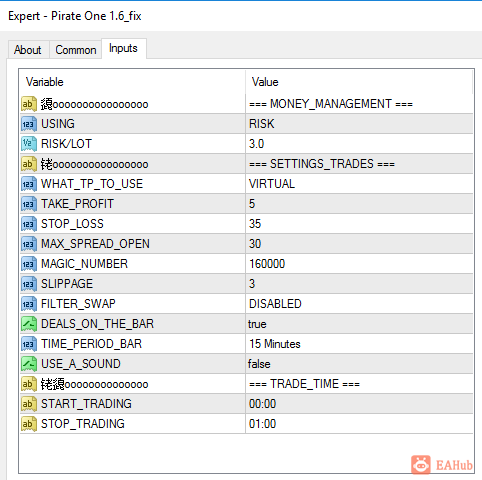
Task: Click the icon beside TAKE_PROFIT
Action: point(29,204)
